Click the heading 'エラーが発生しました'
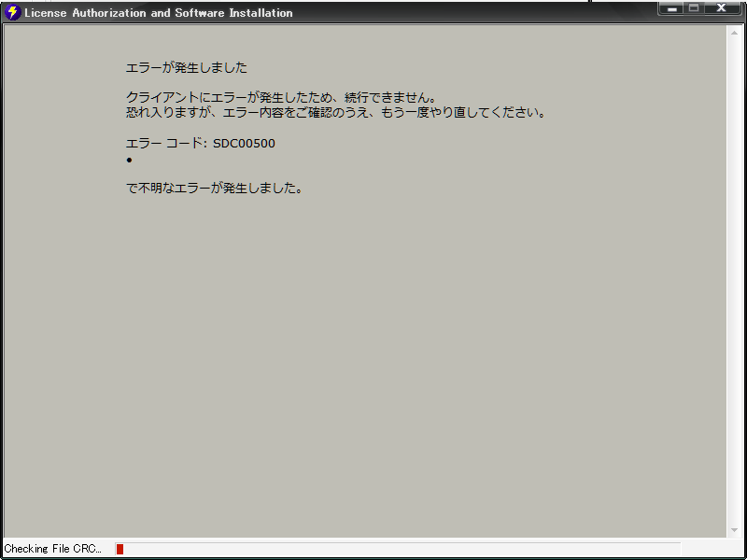This screenshot has width=747, height=560. (186, 67)
